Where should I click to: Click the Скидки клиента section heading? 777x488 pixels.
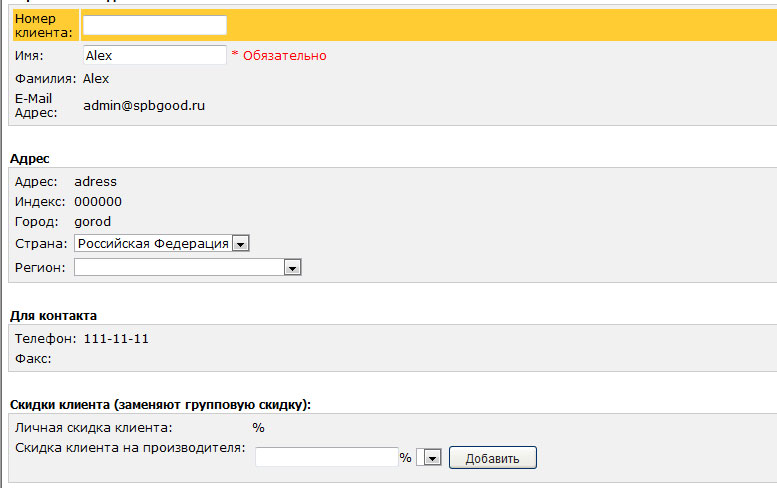pyautogui.click(x=160, y=404)
